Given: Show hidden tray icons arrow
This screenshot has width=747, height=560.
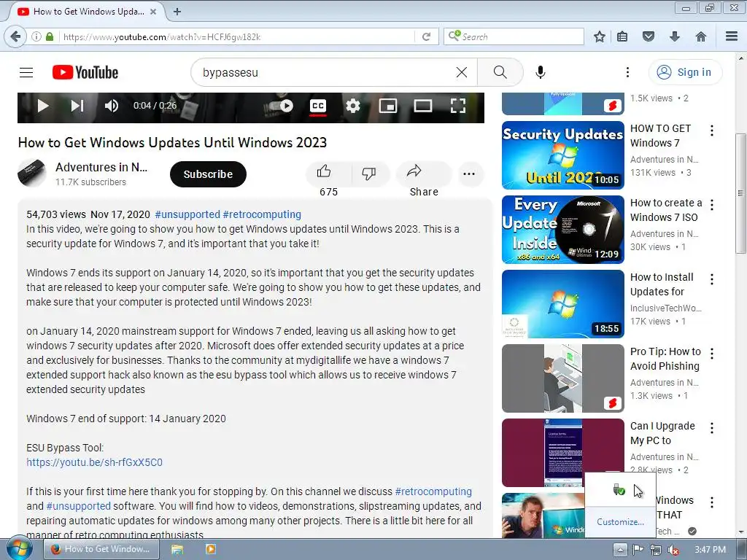Looking at the screenshot, I should coord(620,550).
